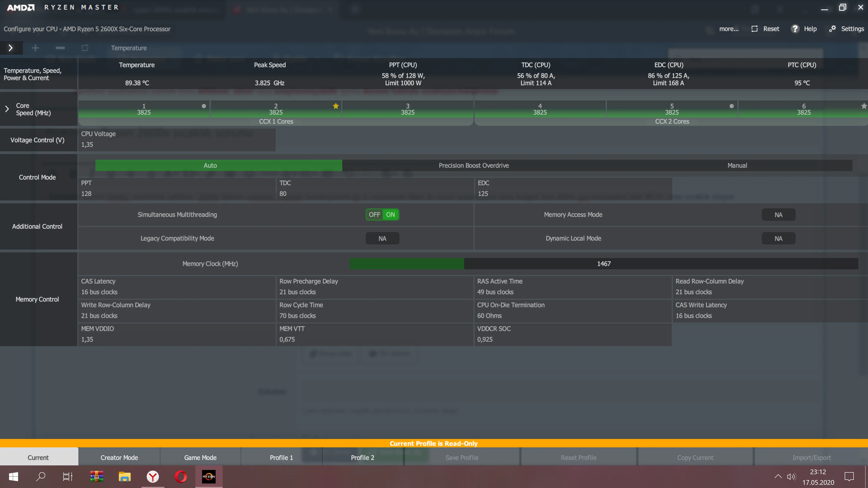The width and height of the screenshot is (868, 488).
Task: Switch to Game Mode tab
Action: pos(200,457)
